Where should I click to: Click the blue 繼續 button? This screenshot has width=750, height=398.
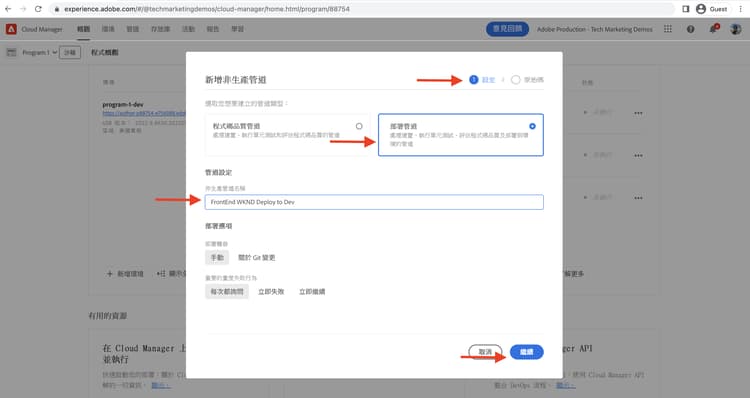[527, 352]
